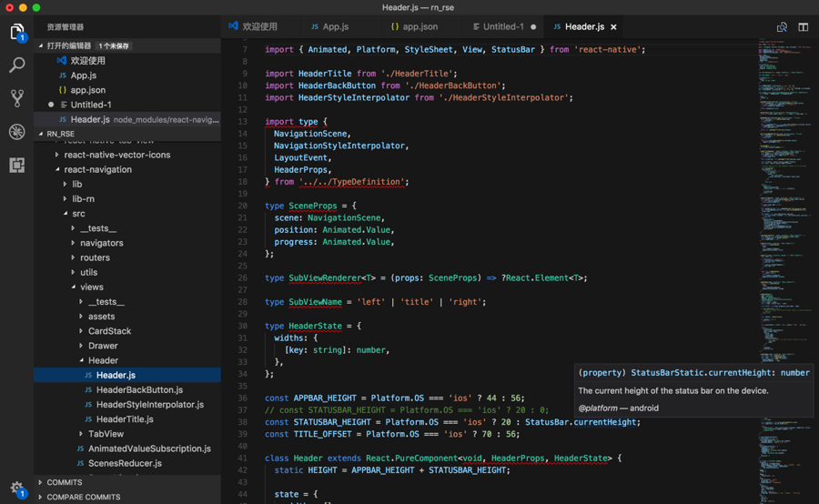Image resolution: width=819 pixels, height=504 pixels.
Task: Open changes compare icon in editor toolbar
Action: pos(782,27)
